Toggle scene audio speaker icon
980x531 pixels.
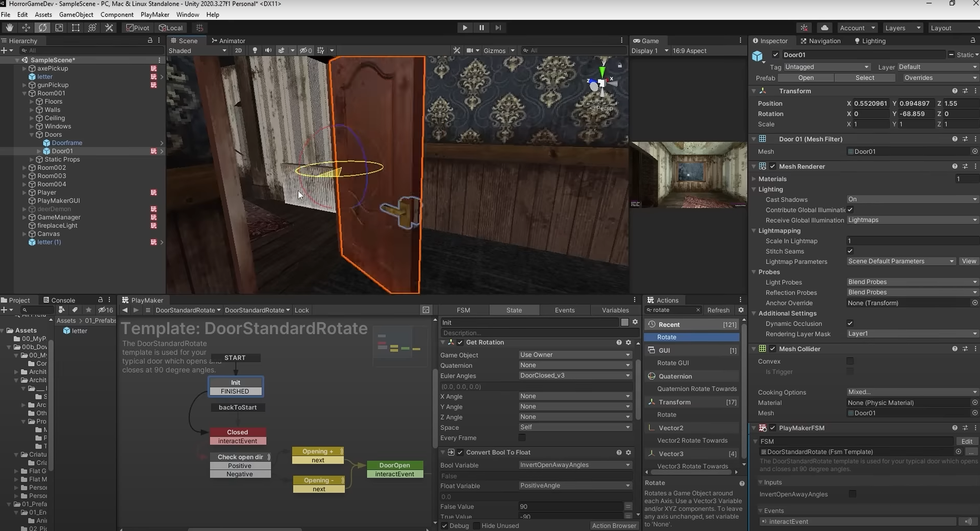click(268, 50)
